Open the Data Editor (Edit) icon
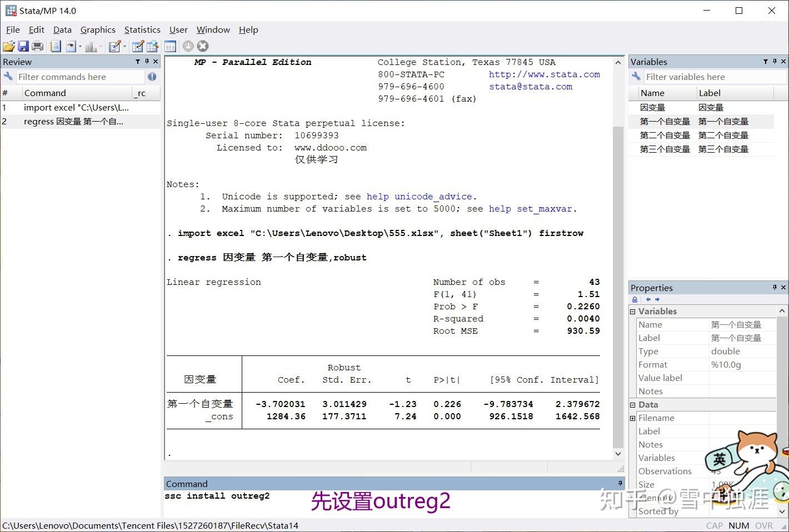This screenshot has width=789, height=532. click(x=138, y=47)
